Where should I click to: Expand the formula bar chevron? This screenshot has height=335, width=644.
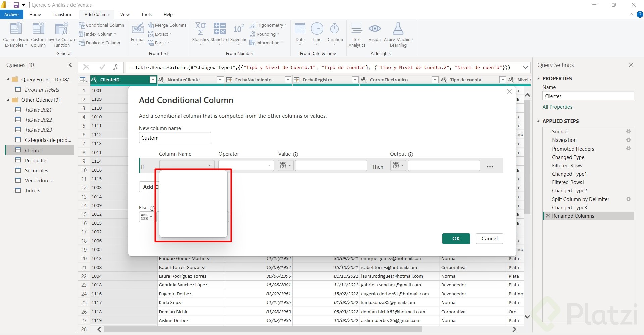(525, 67)
